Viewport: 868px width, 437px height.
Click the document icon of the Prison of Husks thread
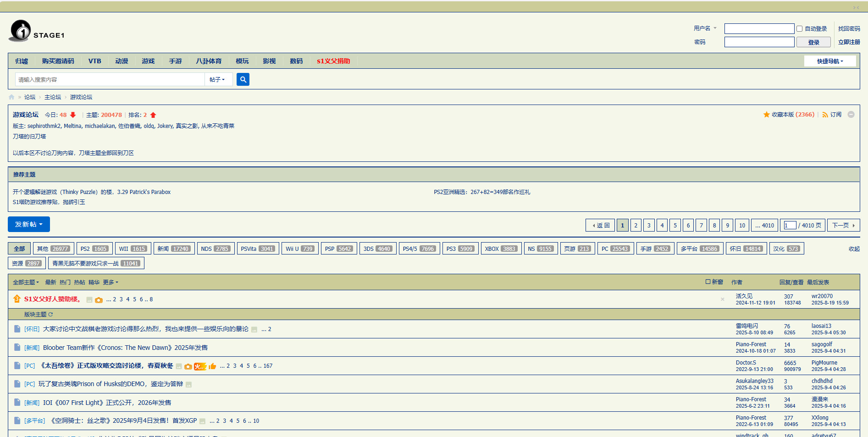17,384
